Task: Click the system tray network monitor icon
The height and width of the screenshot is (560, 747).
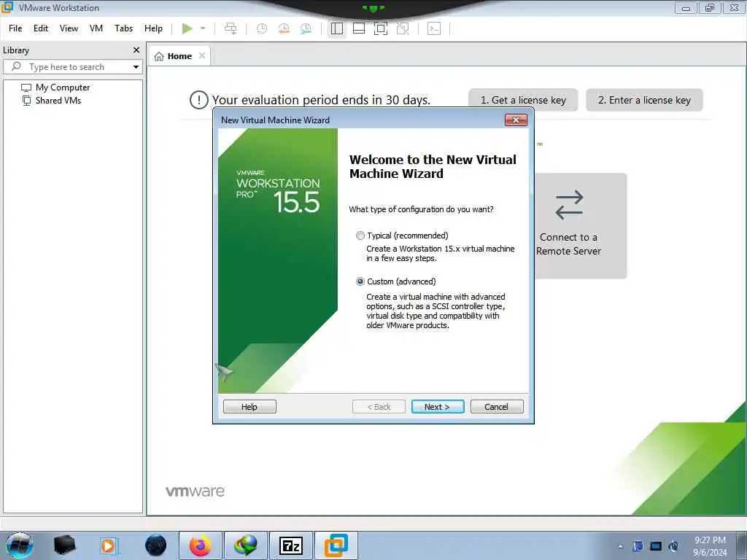Action: tap(656, 546)
